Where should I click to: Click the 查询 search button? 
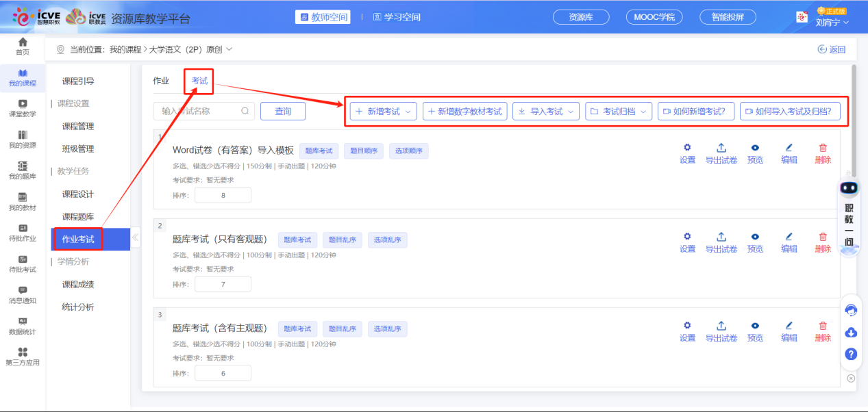[282, 111]
